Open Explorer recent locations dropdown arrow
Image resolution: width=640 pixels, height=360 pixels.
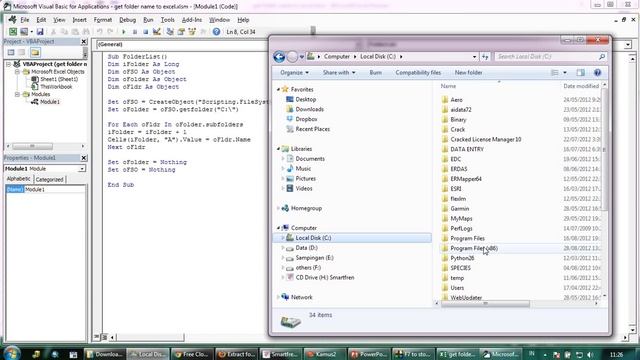click(302, 57)
